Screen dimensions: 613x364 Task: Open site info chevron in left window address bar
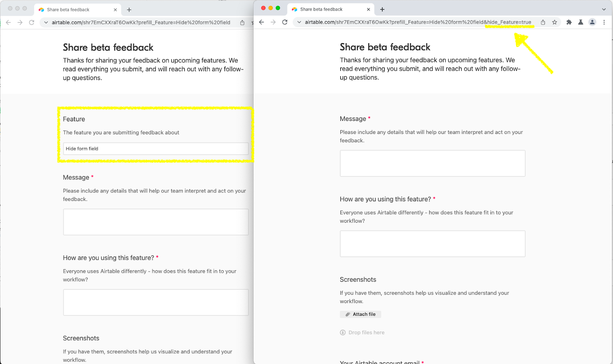pos(46,23)
